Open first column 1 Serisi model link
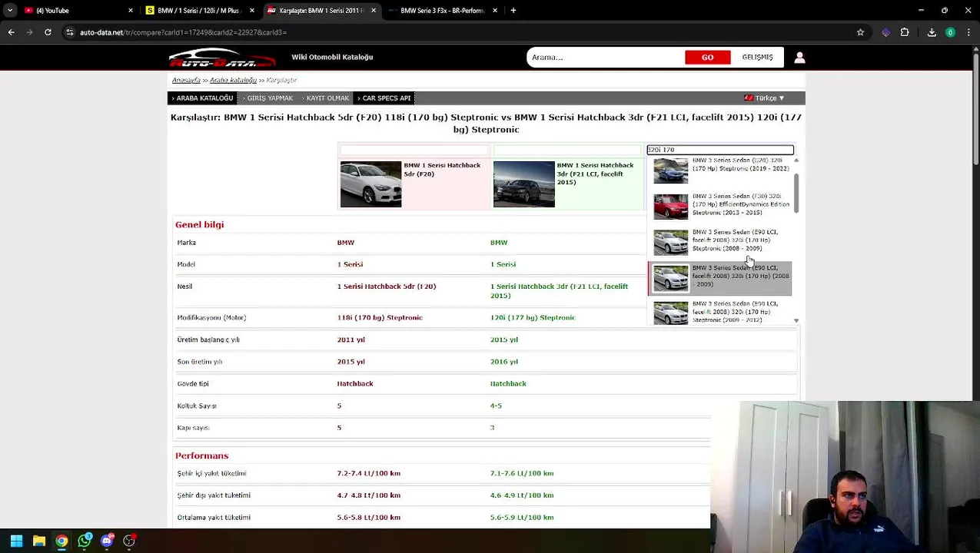 pos(350,264)
